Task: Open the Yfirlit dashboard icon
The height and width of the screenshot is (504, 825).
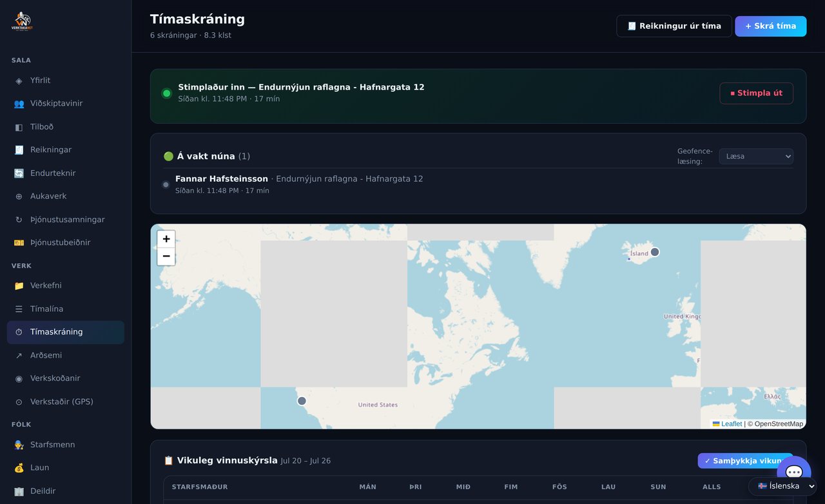Action: pos(19,81)
